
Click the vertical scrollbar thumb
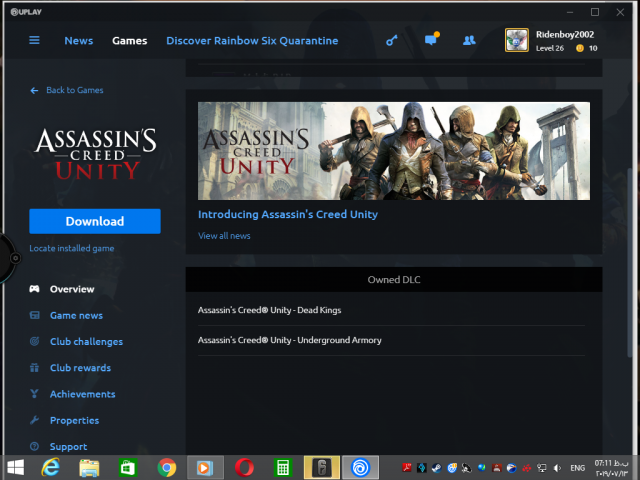coord(629,263)
